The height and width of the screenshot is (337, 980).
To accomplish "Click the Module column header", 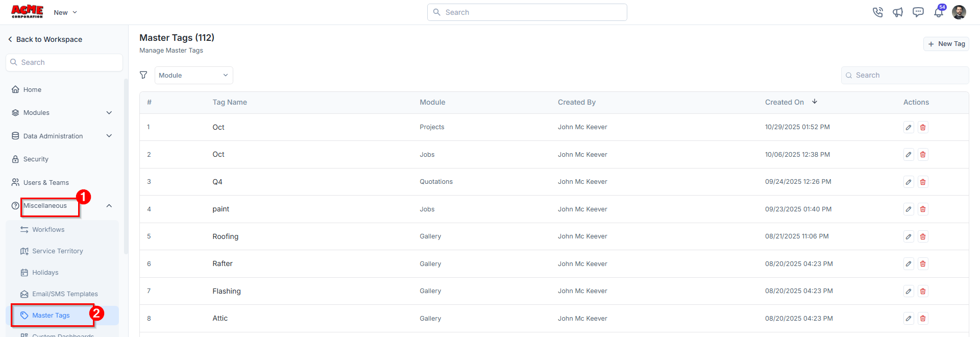I will tap(432, 102).
